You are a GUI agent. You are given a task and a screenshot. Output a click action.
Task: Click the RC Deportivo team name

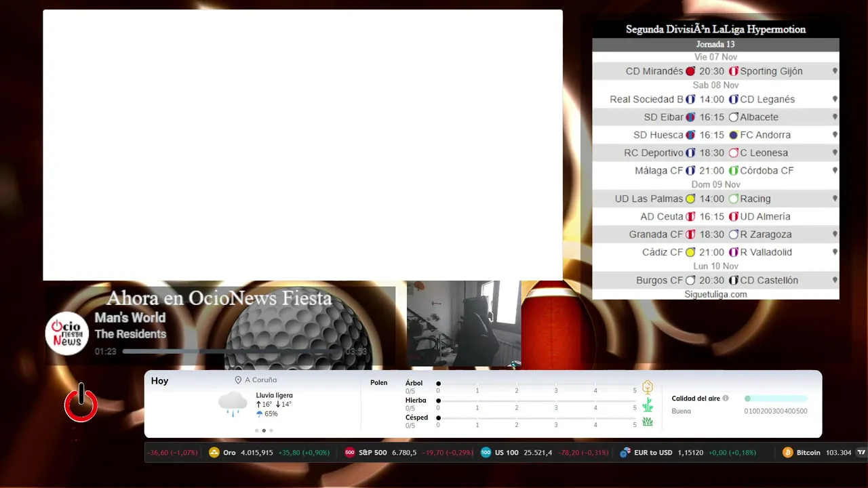pos(654,152)
